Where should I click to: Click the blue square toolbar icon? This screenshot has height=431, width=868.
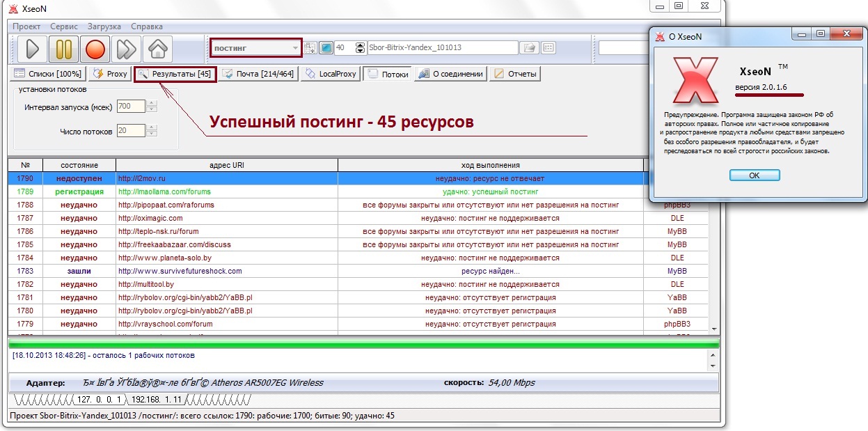pos(326,48)
